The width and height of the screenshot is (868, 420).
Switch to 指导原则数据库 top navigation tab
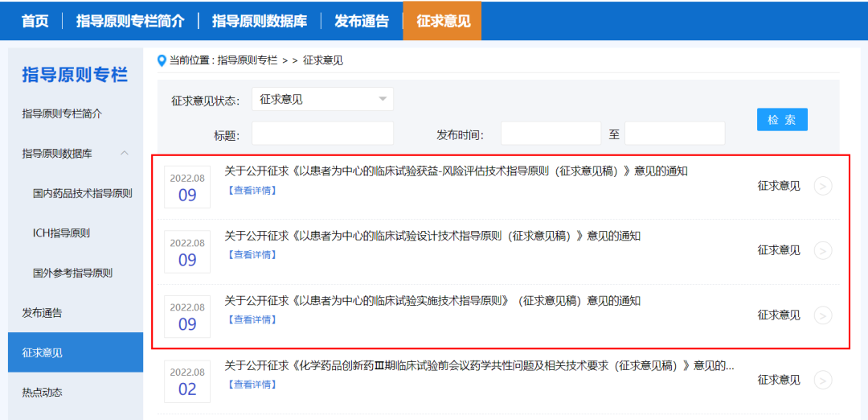click(x=260, y=21)
